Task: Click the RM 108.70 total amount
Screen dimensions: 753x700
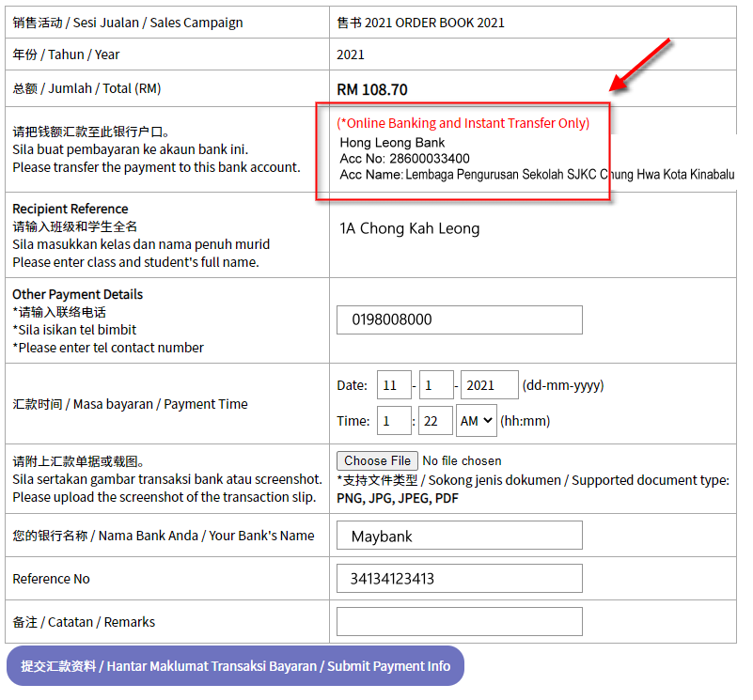Action: tap(372, 90)
